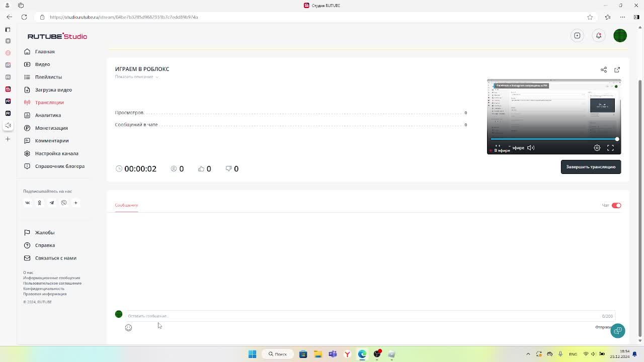Bookmark this page with the star
644x362 pixels.
pos(590,17)
